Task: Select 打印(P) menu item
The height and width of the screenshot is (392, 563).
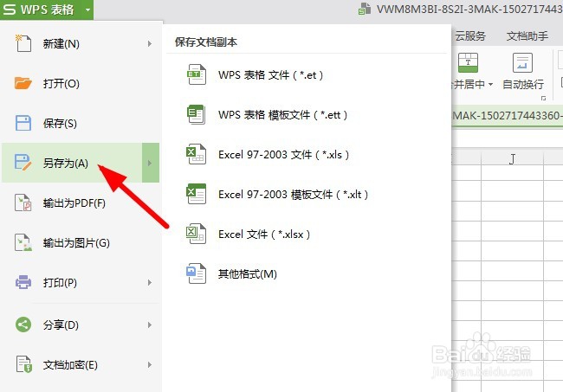Action: 81,283
